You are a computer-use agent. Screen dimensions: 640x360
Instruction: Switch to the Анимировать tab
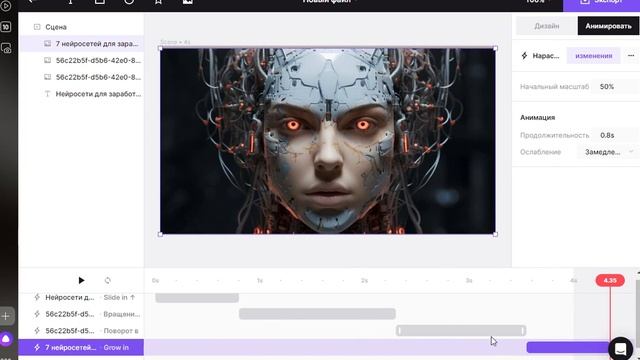coord(609,26)
